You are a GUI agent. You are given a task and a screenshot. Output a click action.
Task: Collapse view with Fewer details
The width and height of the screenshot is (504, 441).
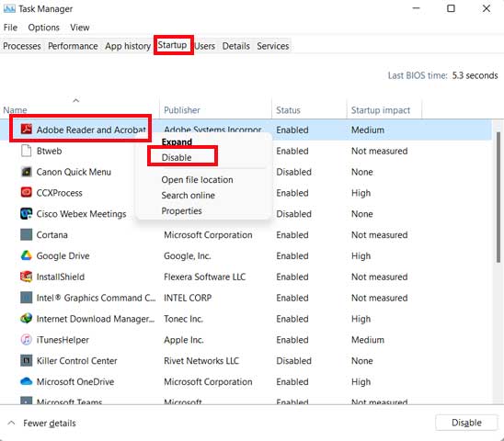[x=49, y=424]
